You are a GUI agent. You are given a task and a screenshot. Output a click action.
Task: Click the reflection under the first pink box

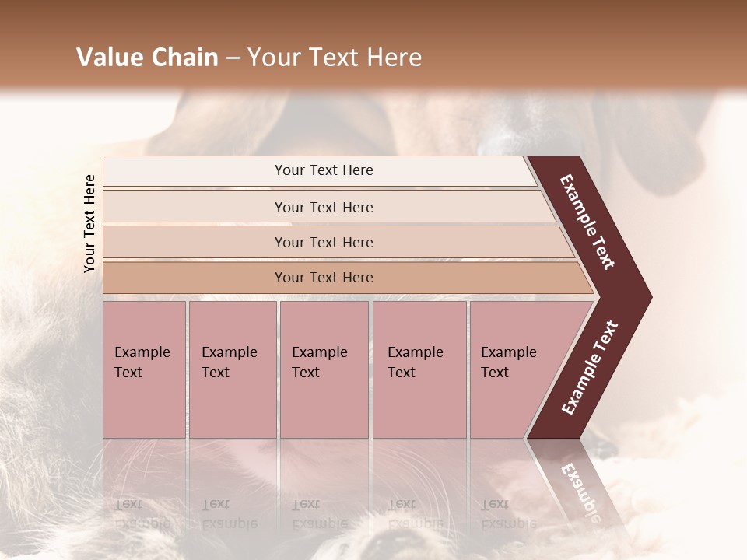pos(145,485)
